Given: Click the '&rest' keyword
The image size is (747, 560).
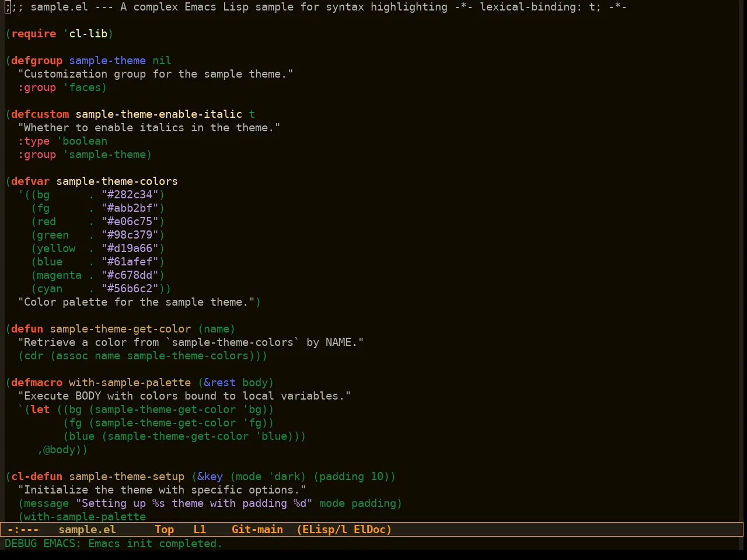Looking at the screenshot, I should (x=219, y=383).
